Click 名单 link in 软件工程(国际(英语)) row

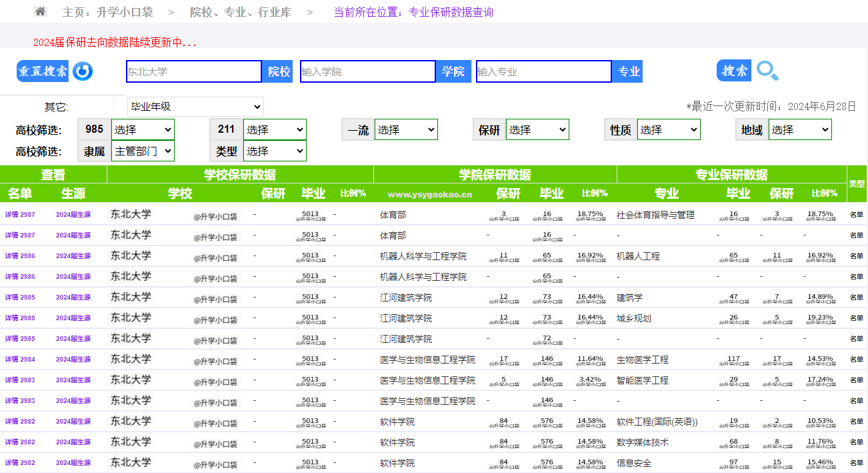click(x=857, y=422)
